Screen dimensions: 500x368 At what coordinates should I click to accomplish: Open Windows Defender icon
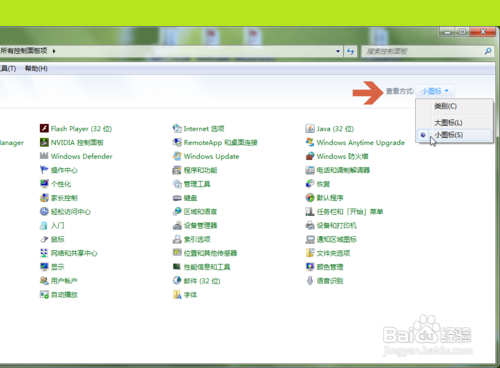pos(44,156)
